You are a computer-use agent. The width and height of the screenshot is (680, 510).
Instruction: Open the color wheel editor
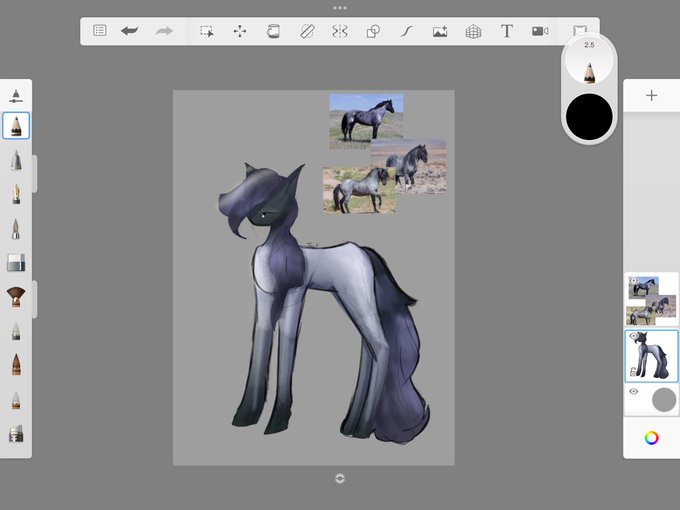tap(651, 438)
